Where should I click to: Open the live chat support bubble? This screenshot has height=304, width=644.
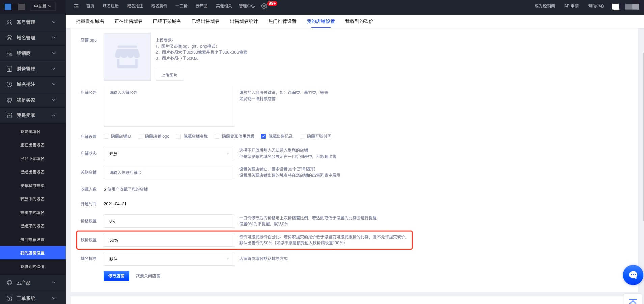point(633,275)
